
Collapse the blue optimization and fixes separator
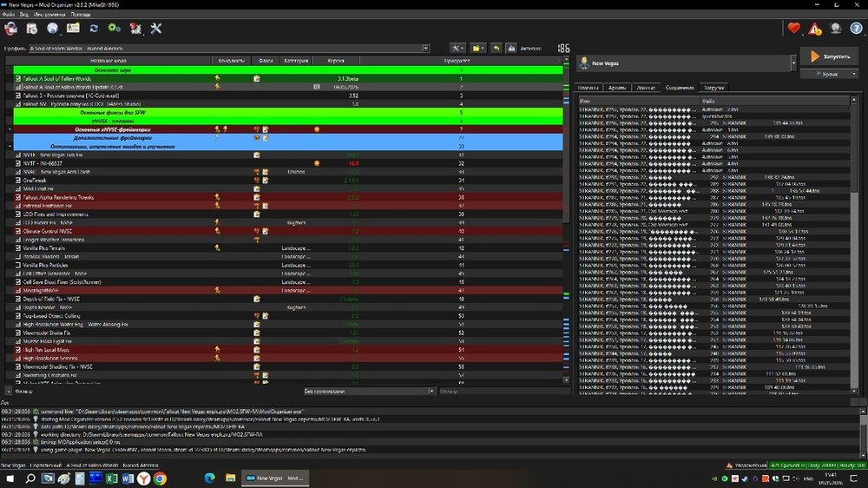[x=10, y=146]
